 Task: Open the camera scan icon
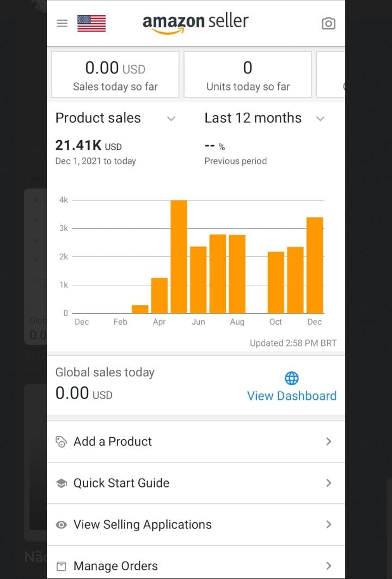pyautogui.click(x=328, y=23)
